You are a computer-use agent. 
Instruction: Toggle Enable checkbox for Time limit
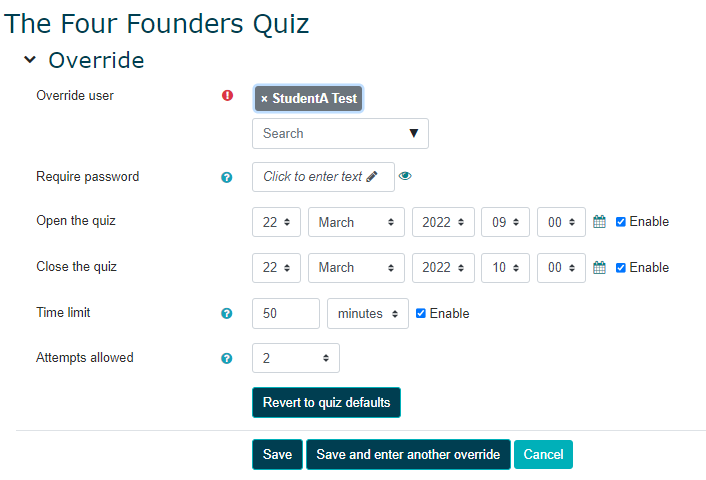pyautogui.click(x=421, y=313)
